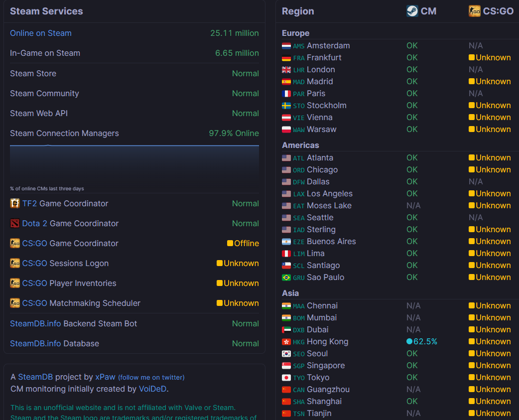Viewport: 519px width, 420px height.
Task: Click the Hong Kong flag icon
Action: (286, 342)
